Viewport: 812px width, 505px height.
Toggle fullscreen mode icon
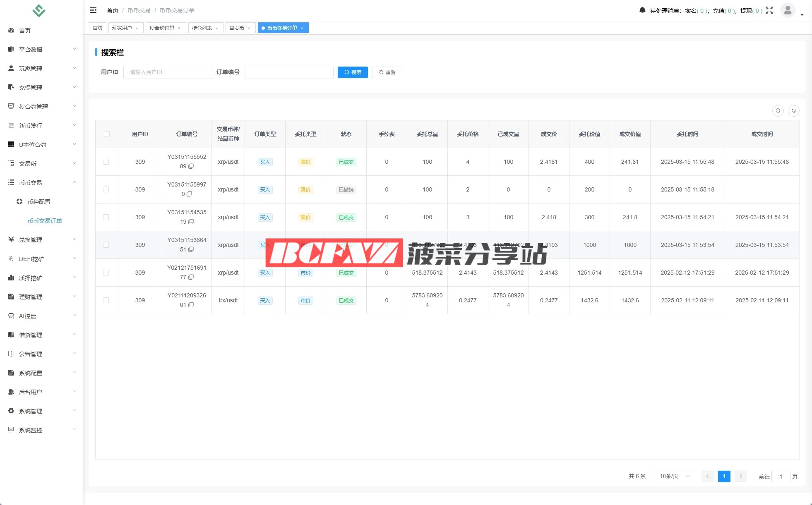point(769,10)
